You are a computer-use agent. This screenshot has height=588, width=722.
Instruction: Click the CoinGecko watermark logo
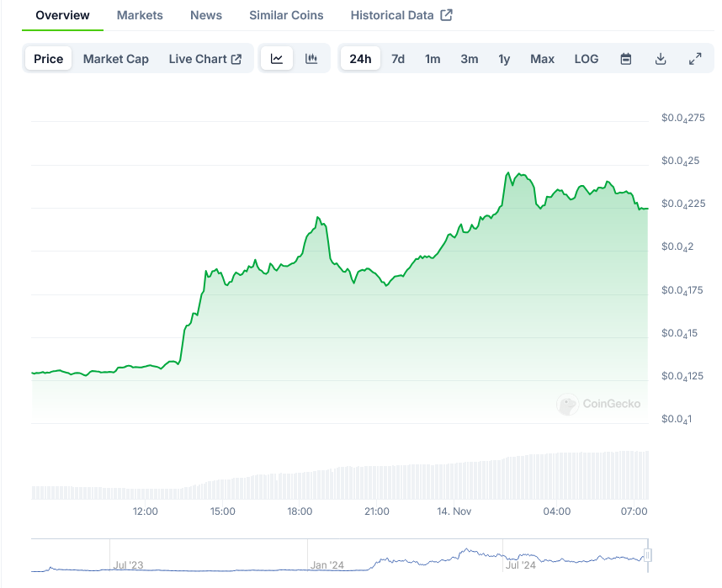(x=598, y=404)
